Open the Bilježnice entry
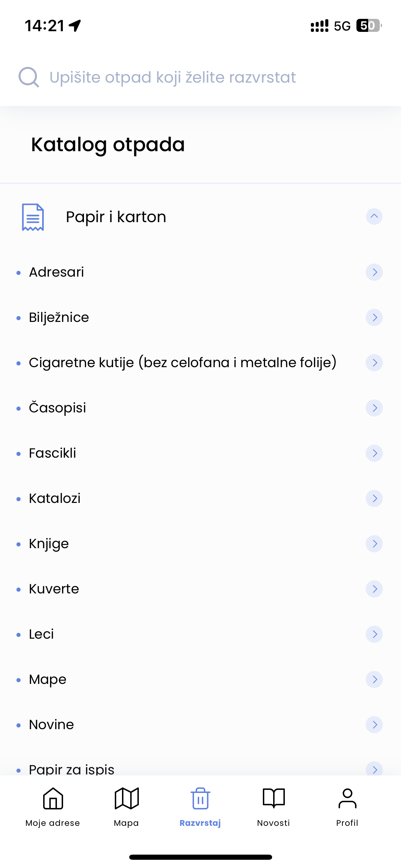This screenshot has height=868, width=401. (59, 317)
